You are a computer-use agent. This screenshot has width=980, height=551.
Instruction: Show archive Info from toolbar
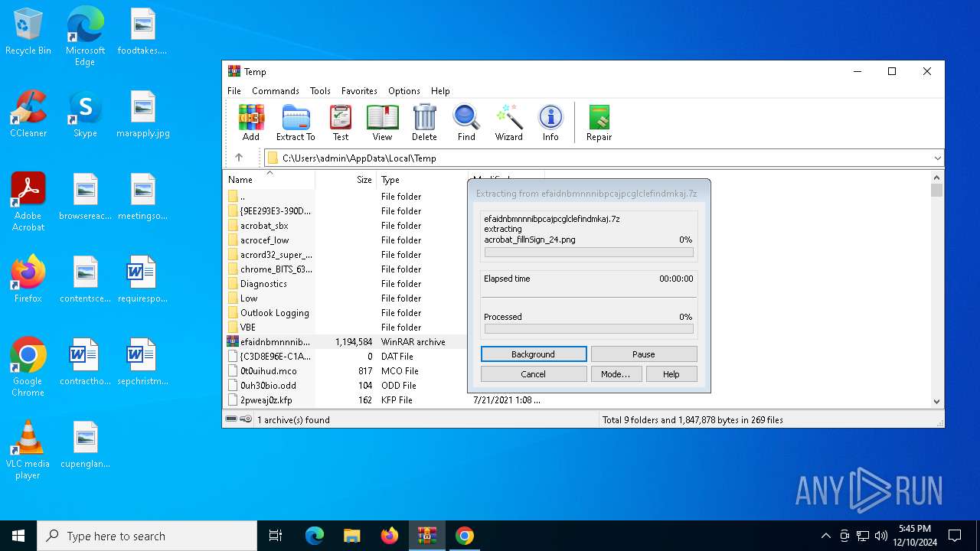(550, 122)
